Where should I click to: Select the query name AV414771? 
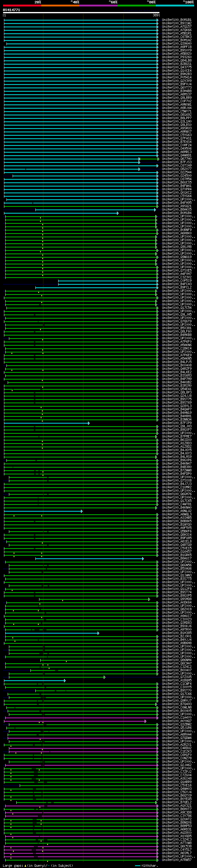11,10
